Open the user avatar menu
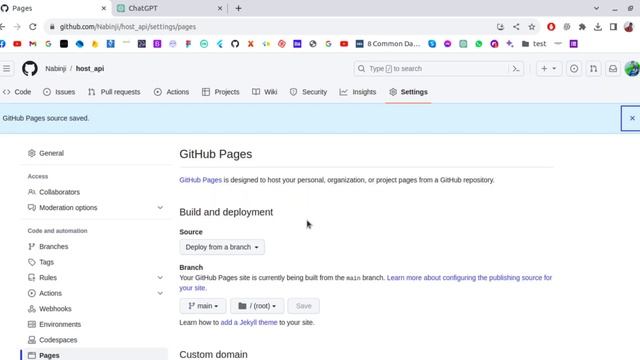Image resolution: width=640 pixels, height=360 pixels. pos(632,69)
